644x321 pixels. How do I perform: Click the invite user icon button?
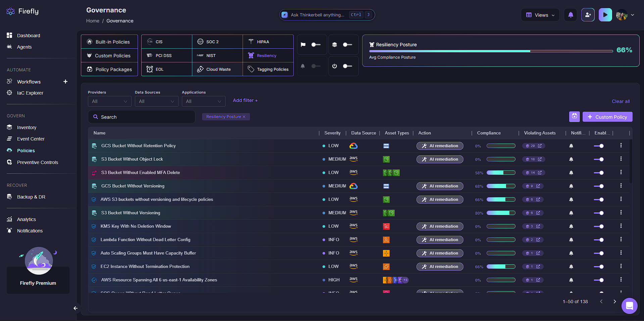tap(588, 15)
